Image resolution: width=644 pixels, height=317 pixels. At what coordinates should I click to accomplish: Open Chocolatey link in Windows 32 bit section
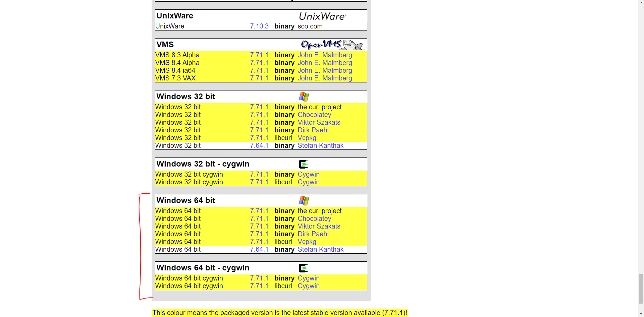coord(314,115)
